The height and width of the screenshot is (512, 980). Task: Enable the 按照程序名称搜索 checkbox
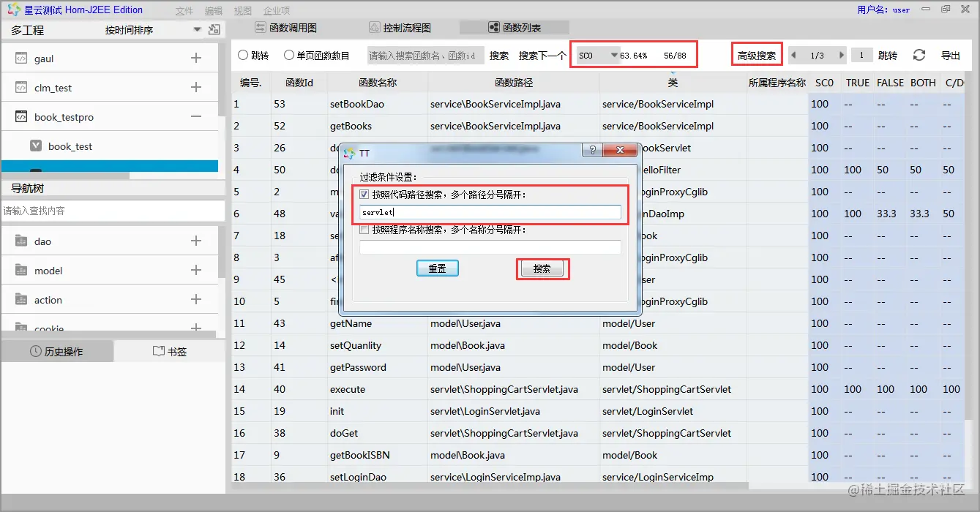(x=363, y=230)
